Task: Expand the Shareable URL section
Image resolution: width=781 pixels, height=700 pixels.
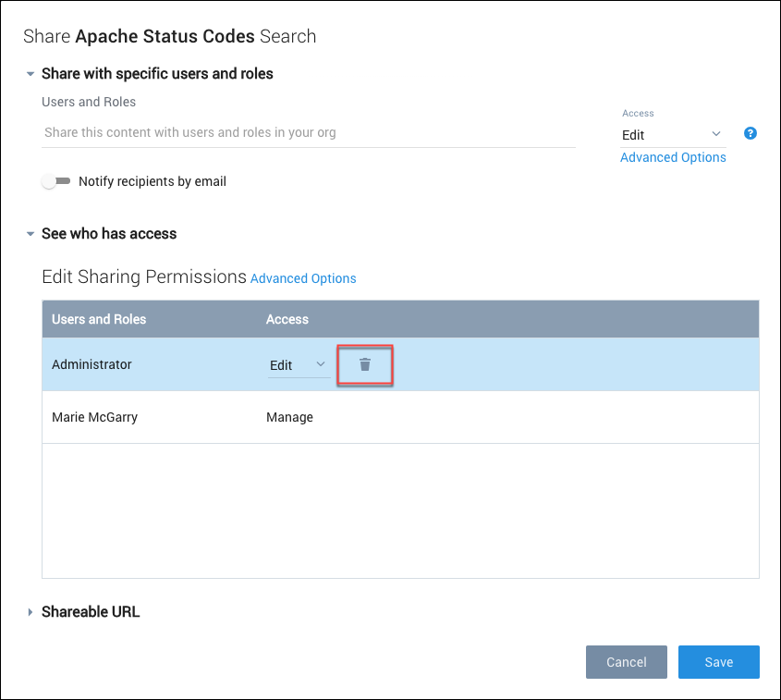Action: point(31,612)
